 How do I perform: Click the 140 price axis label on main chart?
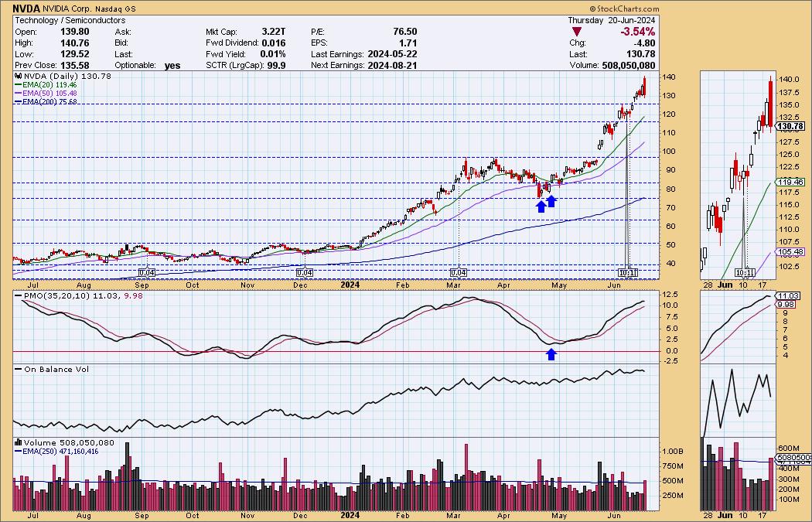[669, 77]
